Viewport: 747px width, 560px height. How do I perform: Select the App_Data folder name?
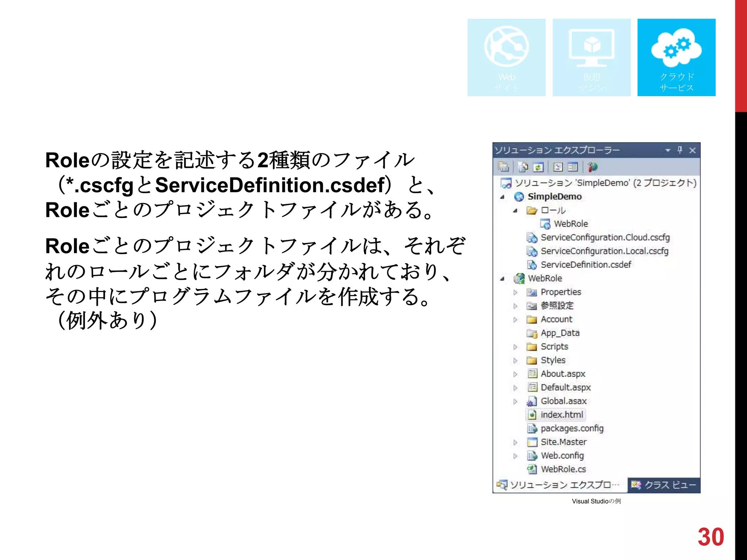pyautogui.click(x=560, y=333)
